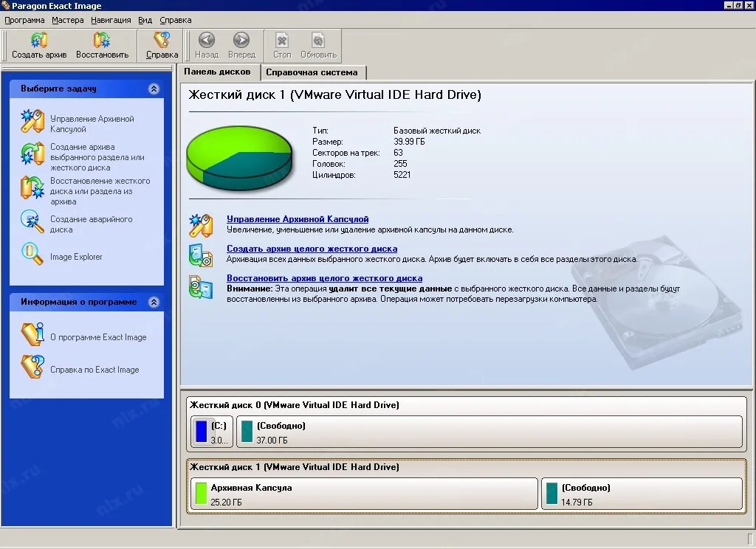The width and height of the screenshot is (756, 549).
Task: Click Создание аварийного диска sidebar text
Action: (91, 224)
